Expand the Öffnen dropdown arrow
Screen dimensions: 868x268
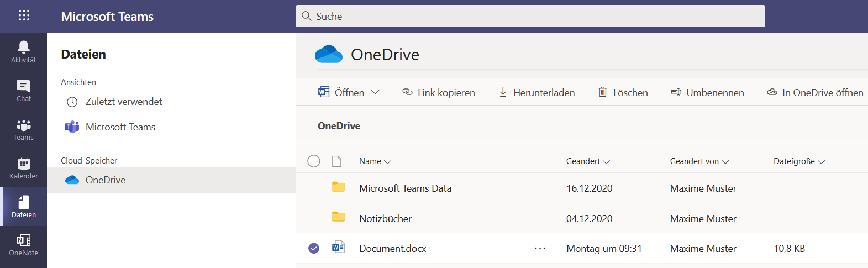click(375, 92)
